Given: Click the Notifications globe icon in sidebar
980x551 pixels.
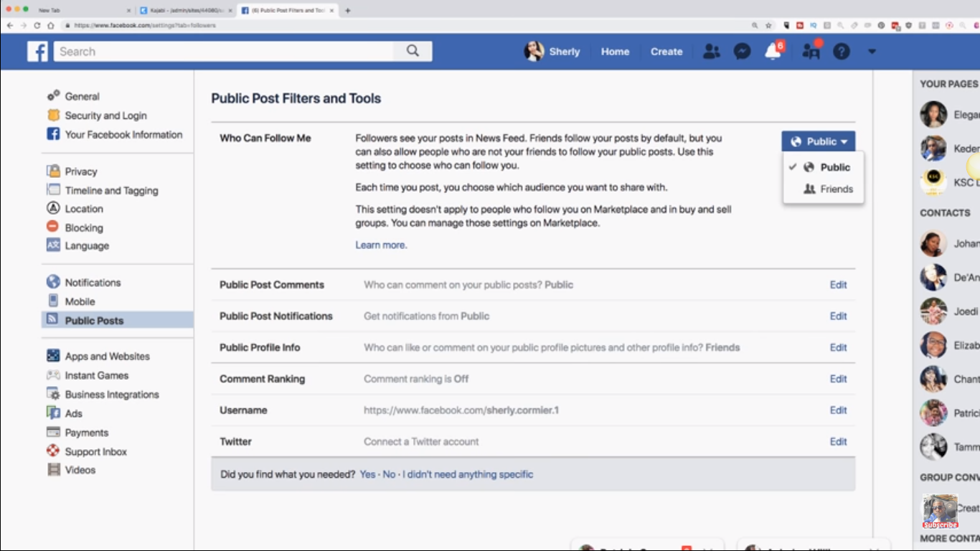Looking at the screenshot, I should pos(53,283).
